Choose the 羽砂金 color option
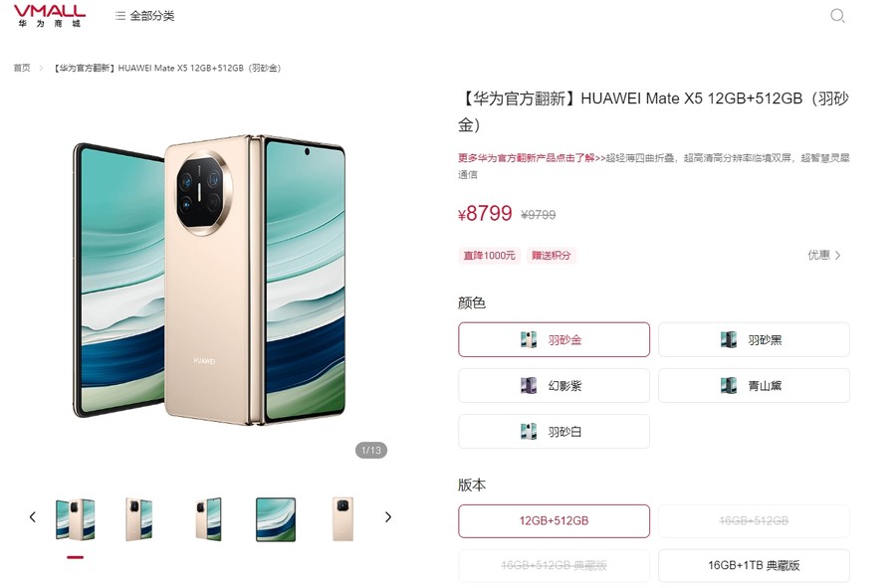The image size is (896, 588). coord(554,339)
